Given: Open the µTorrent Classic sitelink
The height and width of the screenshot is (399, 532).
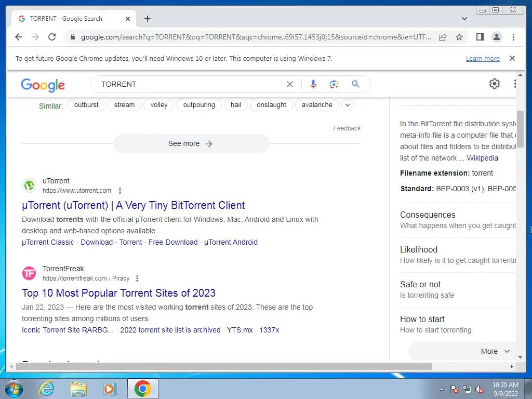Looking at the screenshot, I should tap(48, 242).
